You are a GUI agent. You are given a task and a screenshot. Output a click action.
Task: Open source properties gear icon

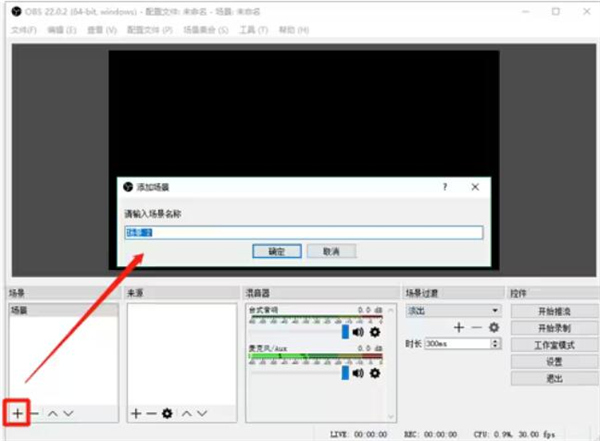point(167,412)
